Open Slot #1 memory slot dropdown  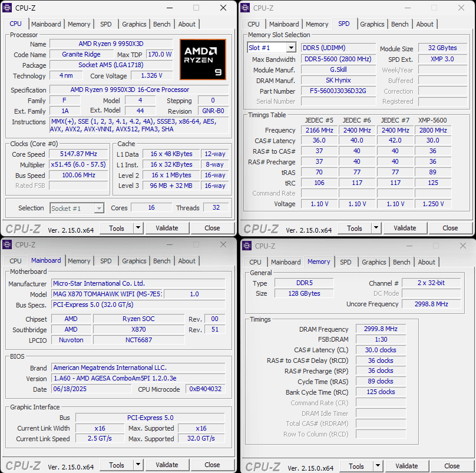(x=291, y=48)
